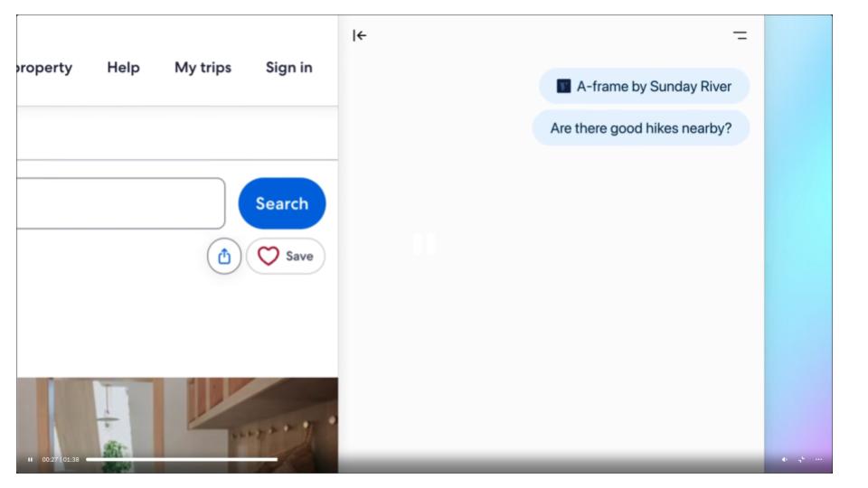Focus the search input field left of Search

(118, 203)
